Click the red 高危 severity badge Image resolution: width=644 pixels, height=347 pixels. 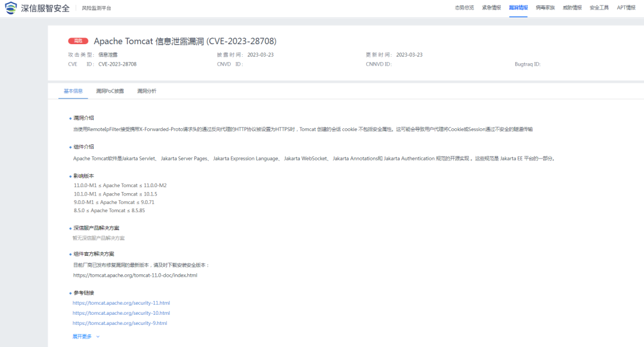[x=78, y=41]
